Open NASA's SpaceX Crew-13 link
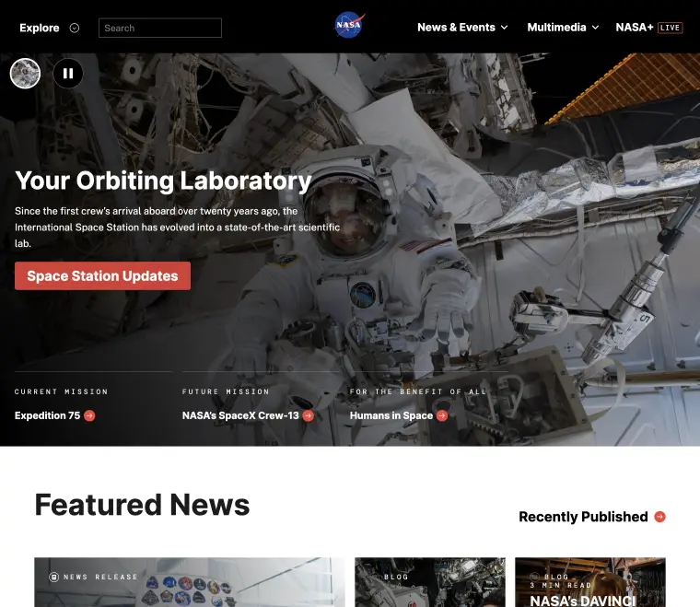700x607 pixels. pos(240,415)
